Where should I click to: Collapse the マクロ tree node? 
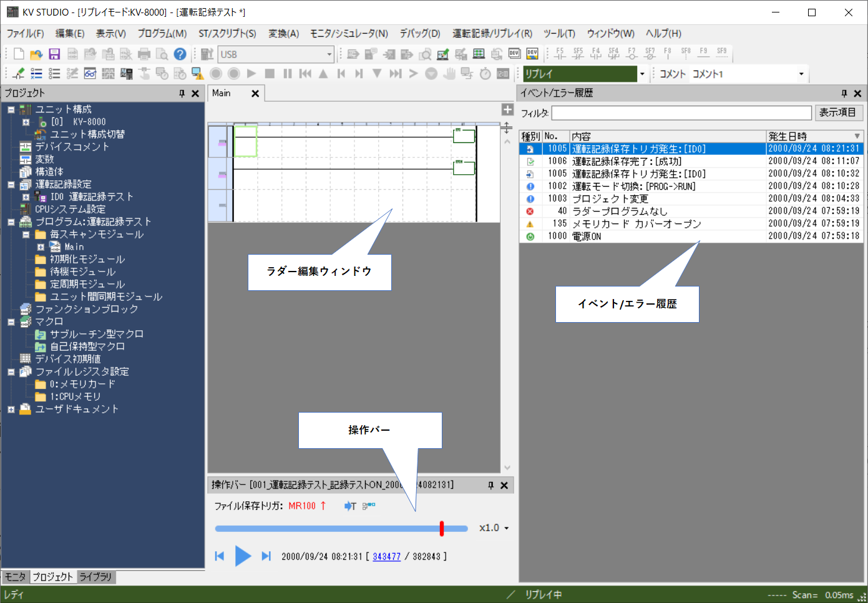click(10, 321)
